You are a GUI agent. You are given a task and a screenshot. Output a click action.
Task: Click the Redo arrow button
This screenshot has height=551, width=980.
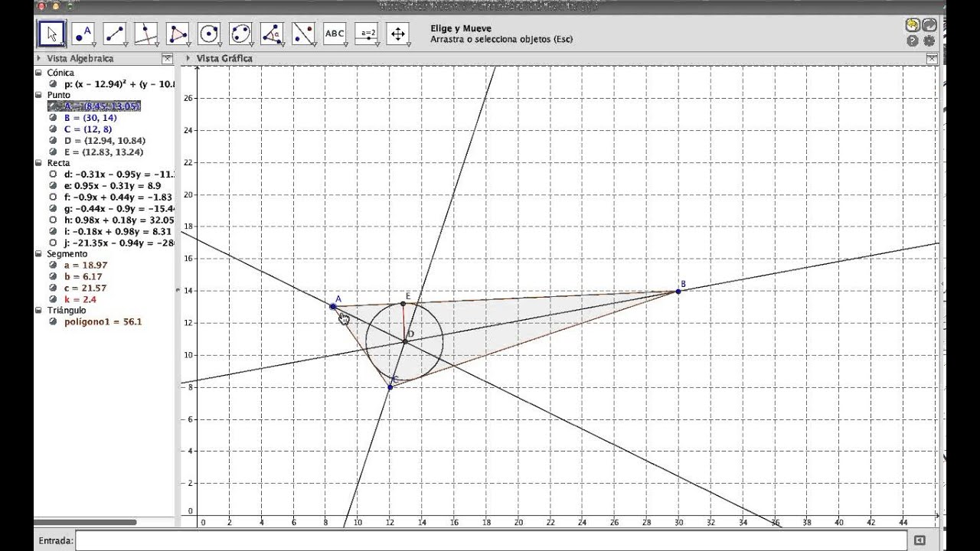[x=929, y=25]
